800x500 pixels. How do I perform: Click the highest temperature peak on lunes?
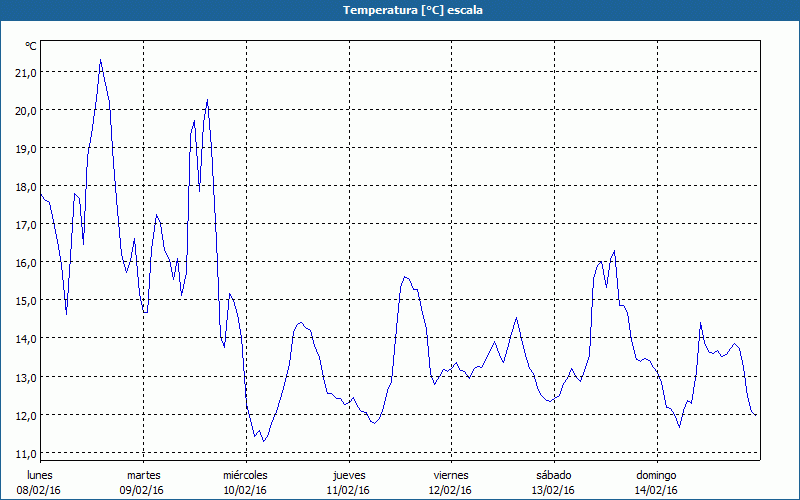[101, 60]
